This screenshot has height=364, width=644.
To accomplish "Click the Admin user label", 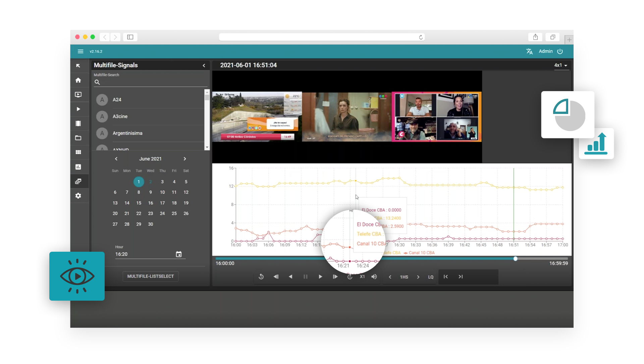I will (x=546, y=51).
